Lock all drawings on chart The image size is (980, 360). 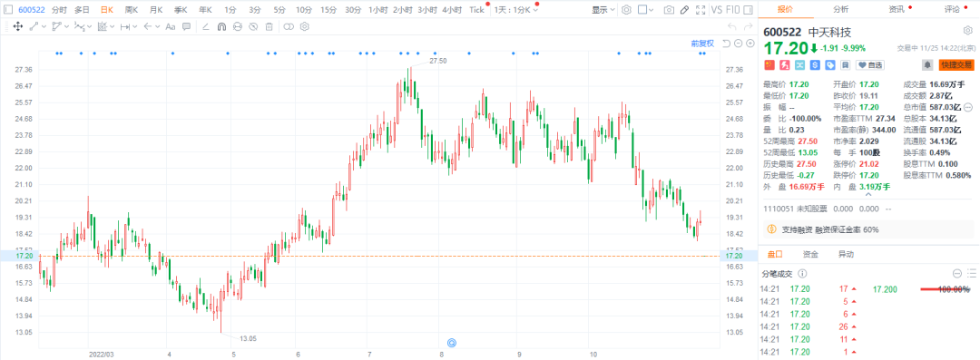pyautogui.click(x=238, y=27)
